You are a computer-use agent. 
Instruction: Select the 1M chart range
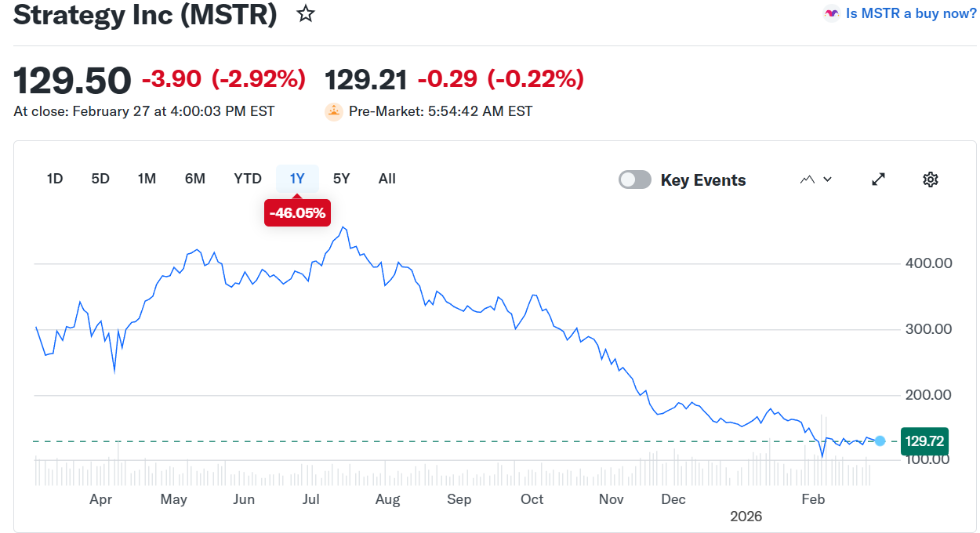tap(147, 179)
